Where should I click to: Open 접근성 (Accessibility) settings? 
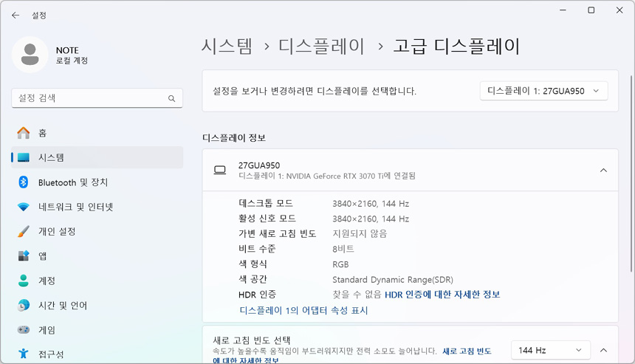click(x=51, y=354)
